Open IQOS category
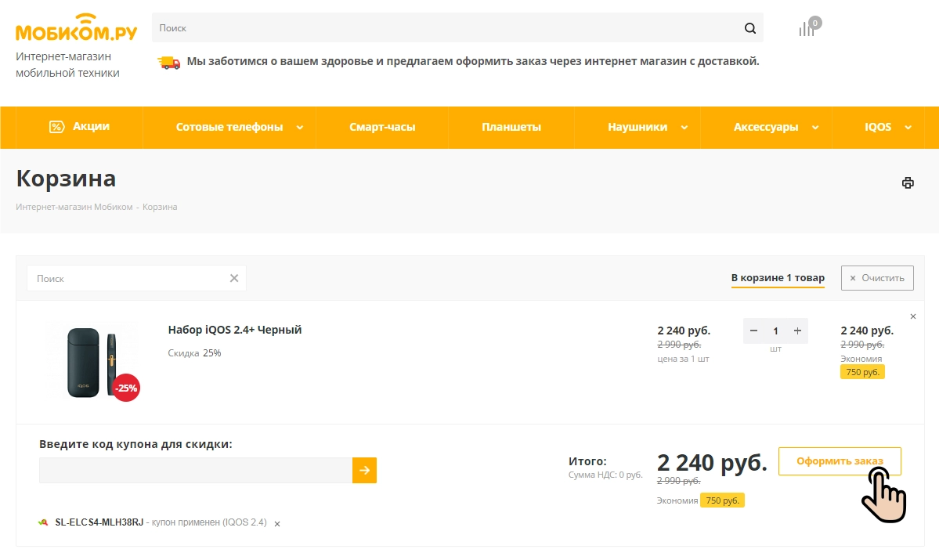Screen dimensions: 939x560 click(878, 127)
